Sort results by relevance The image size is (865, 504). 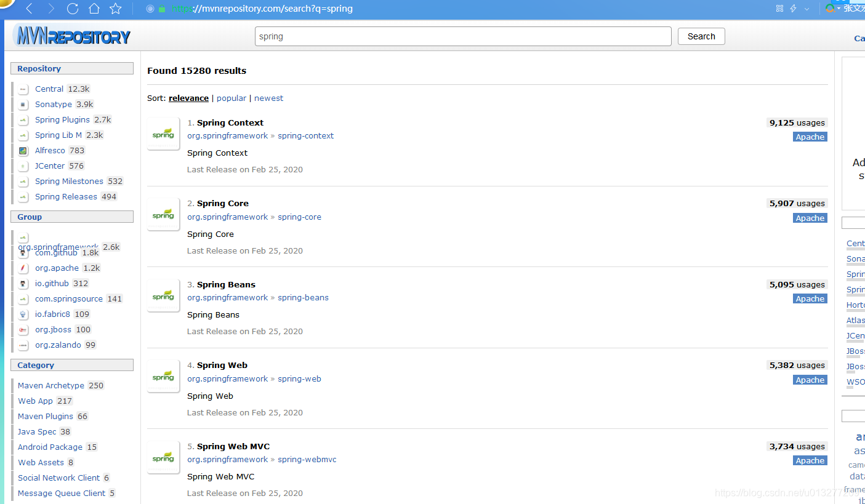coord(188,98)
